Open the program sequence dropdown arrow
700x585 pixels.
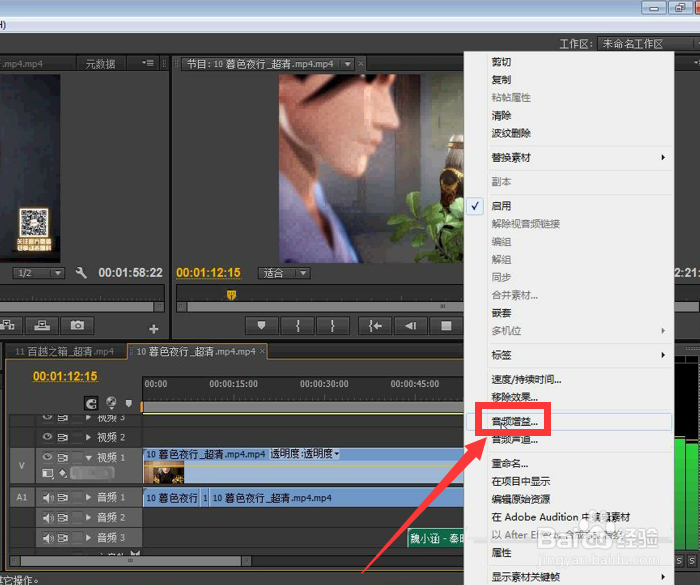347,64
